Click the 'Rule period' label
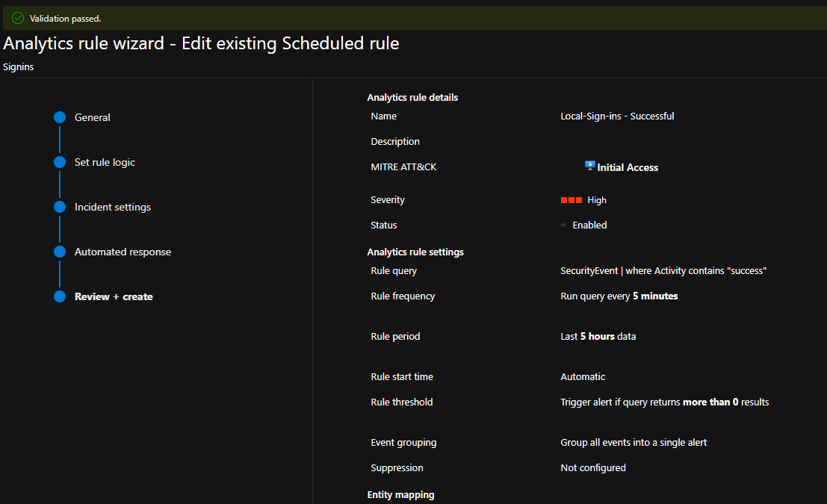827x504 pixels. point(395,336)
